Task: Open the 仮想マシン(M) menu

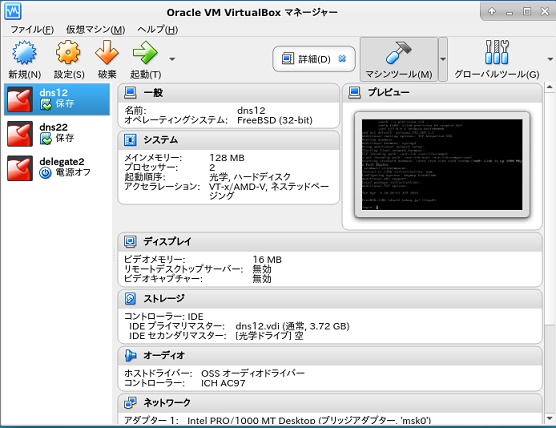Action: 95,29
